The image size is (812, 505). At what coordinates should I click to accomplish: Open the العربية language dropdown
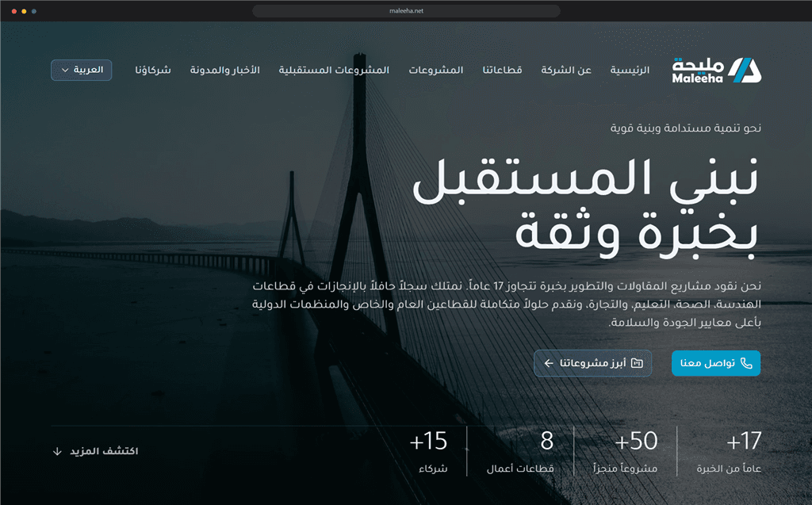[x=82, y=70]
